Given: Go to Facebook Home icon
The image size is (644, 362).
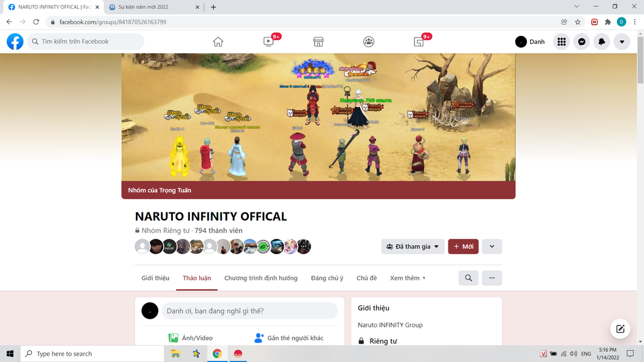Looking at the screenshot, I should coord(218,41).
